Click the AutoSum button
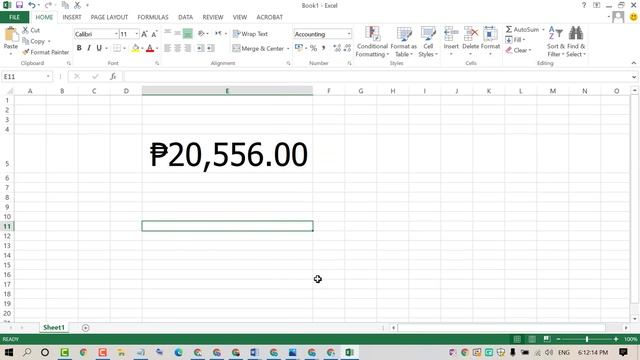Image resolution: width=640 pixels, height=360 pixels. tap(522, 29)
